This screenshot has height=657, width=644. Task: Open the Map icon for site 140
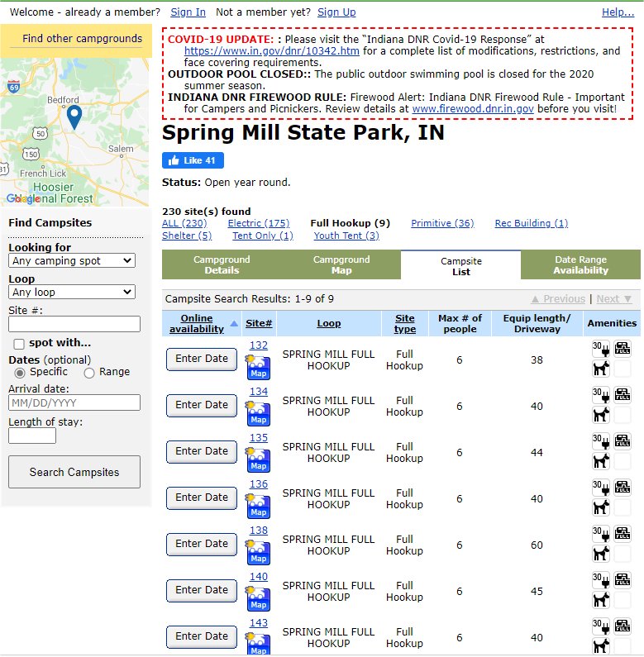pos(258,599)
